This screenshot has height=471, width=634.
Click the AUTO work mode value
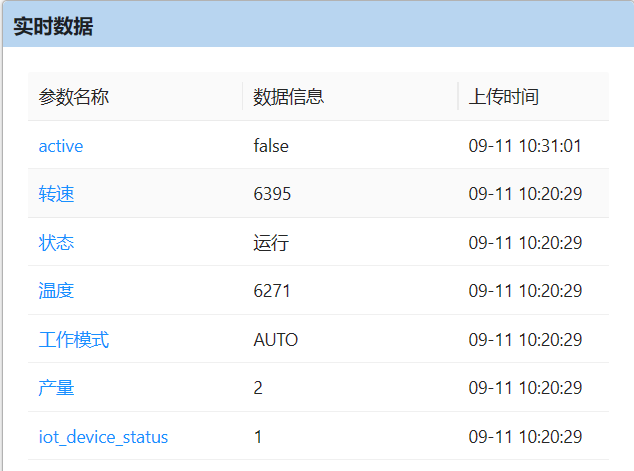(x=276, y=340)
